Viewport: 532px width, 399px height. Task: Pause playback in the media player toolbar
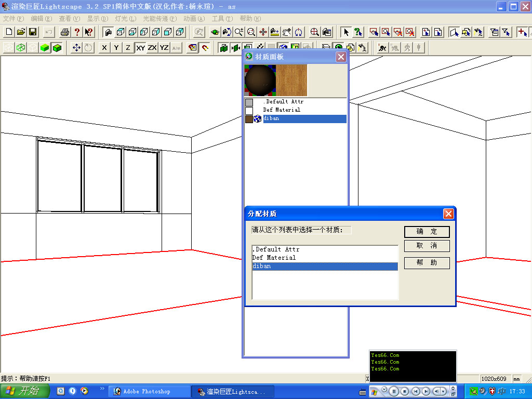pos(394,392)
